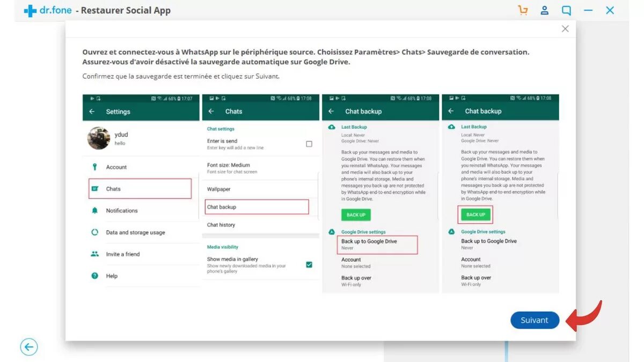
Task: Select Chats in the Settings screenshot
Action: point(140,189)
